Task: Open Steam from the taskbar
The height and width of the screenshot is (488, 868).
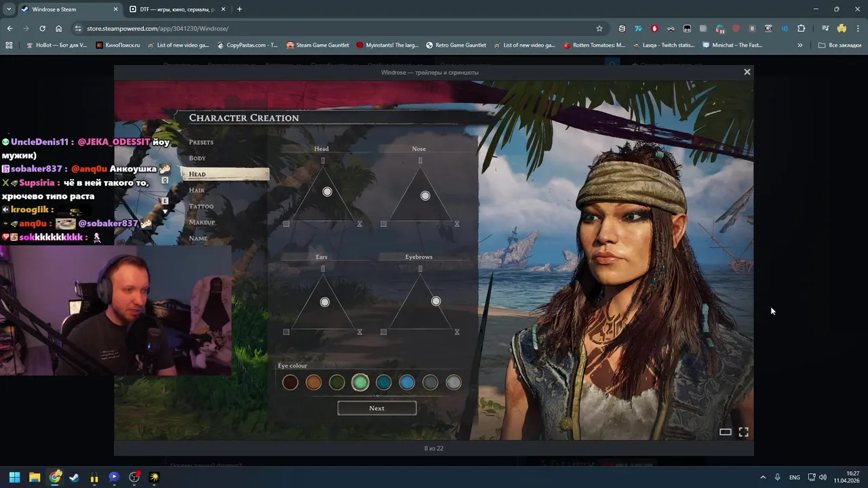Action: click(x=74, y=477)
